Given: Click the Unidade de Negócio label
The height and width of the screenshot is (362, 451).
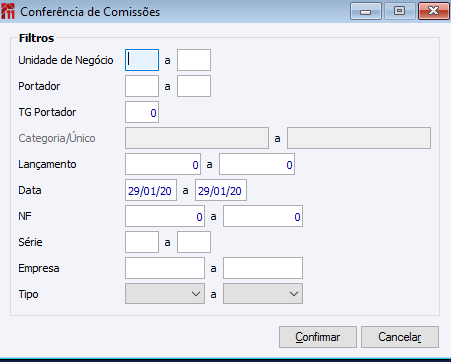Looking at the screenshot, I should pyautogui.click(x=66, y=60).
